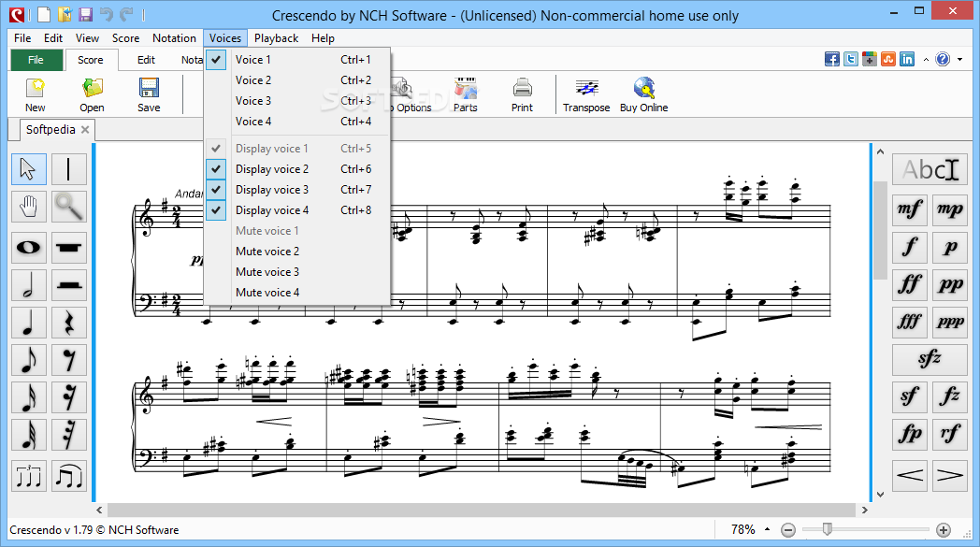
Task: Click zoom out minus button
Action: point(788,530)
